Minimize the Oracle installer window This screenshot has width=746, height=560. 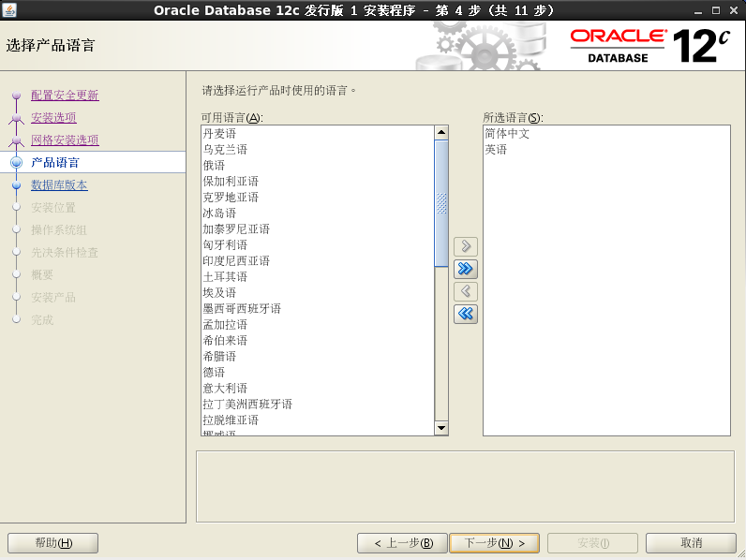[698, 10]
